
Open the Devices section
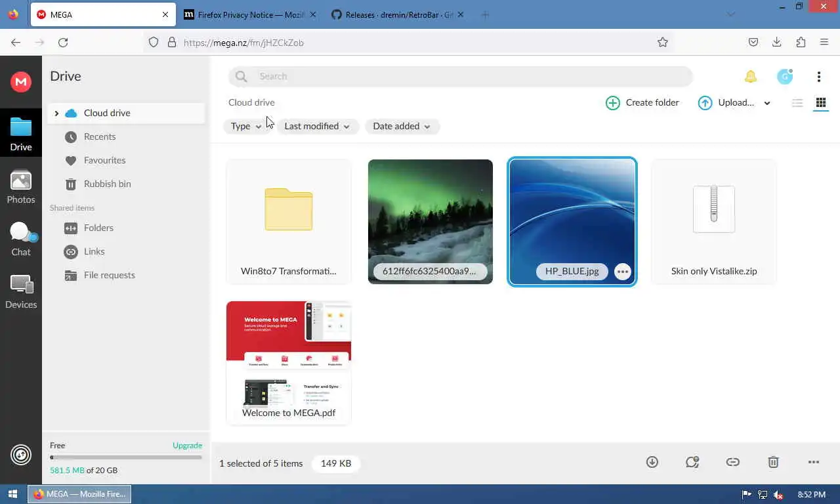21,292
